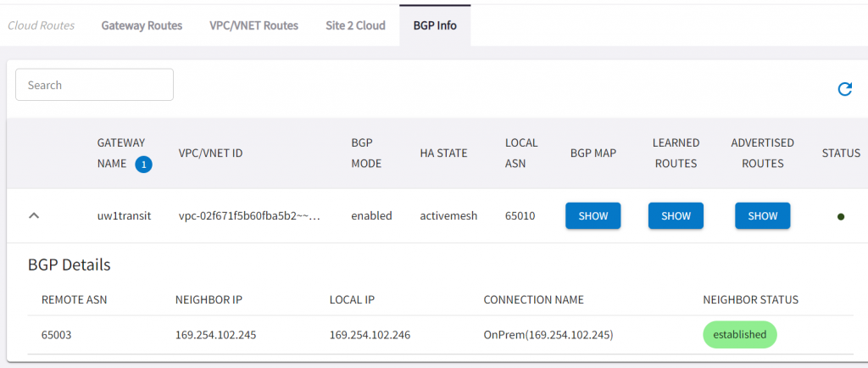Click the blue Gateway Name count badge

coord(144,164)
